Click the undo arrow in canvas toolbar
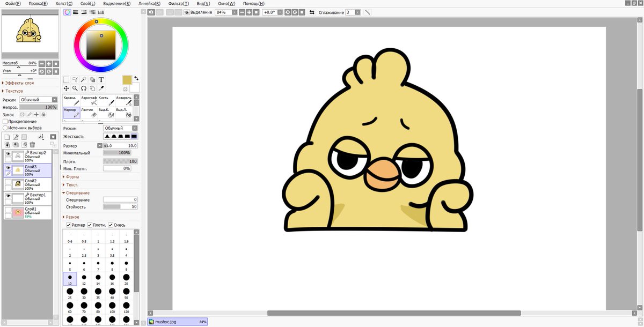Screen dimensions: 644x327 (x=152, y=12)
